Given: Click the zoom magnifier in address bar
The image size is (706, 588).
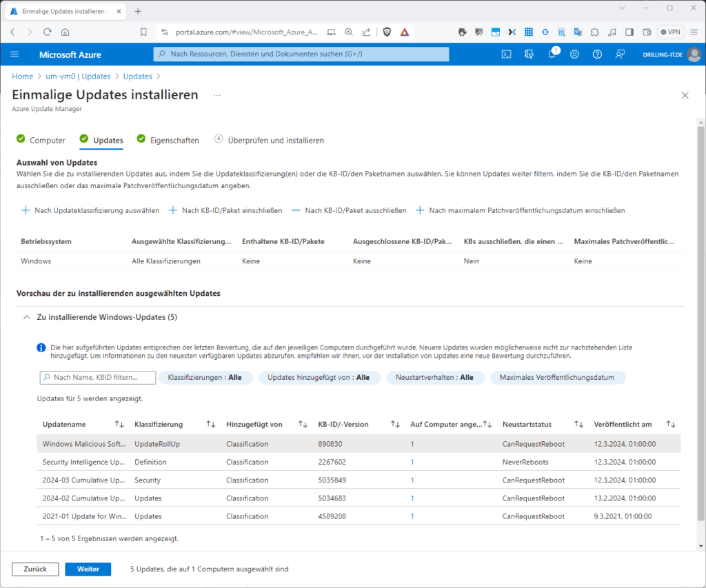Looking at the screenshot, I should [x=349, y=32].
